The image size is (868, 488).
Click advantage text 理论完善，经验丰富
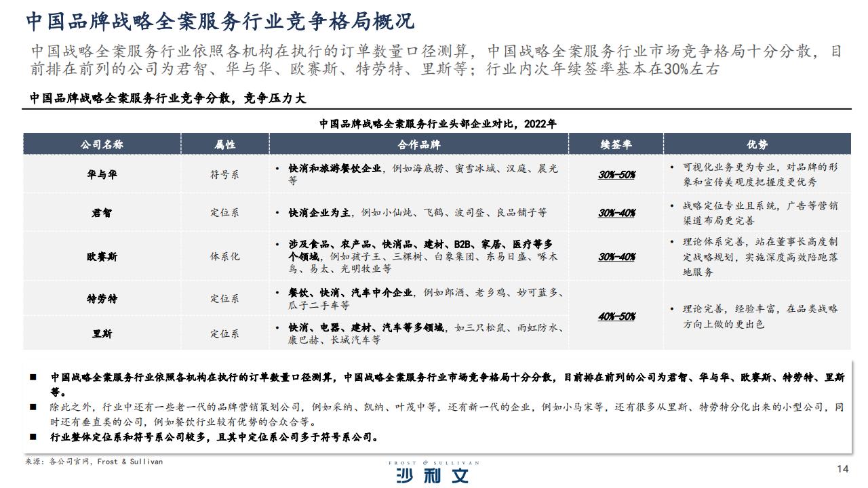(x=755, y=317)
